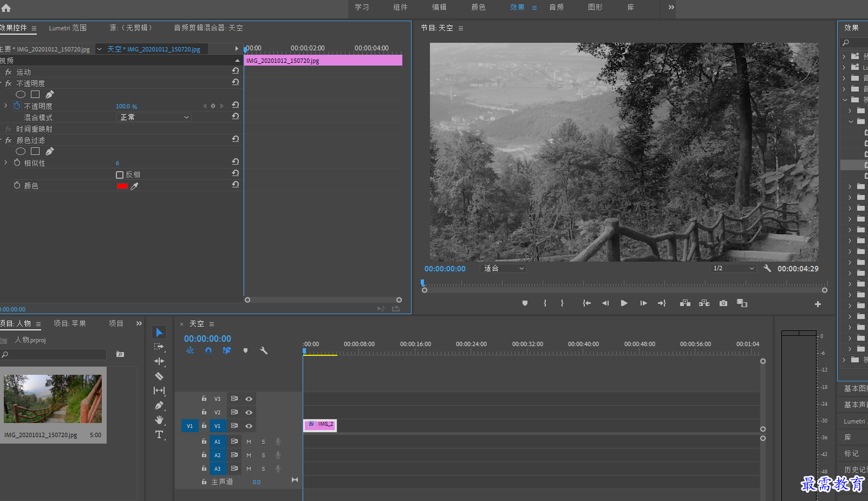Click the 标记 panel label

coord(851,453)
